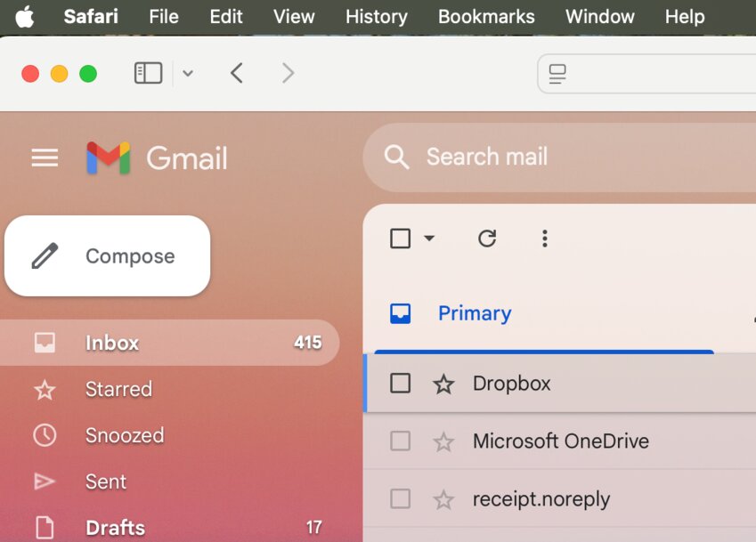Focus the Search mail field
This screenshot has width=756, height=542.
[559, 157]
